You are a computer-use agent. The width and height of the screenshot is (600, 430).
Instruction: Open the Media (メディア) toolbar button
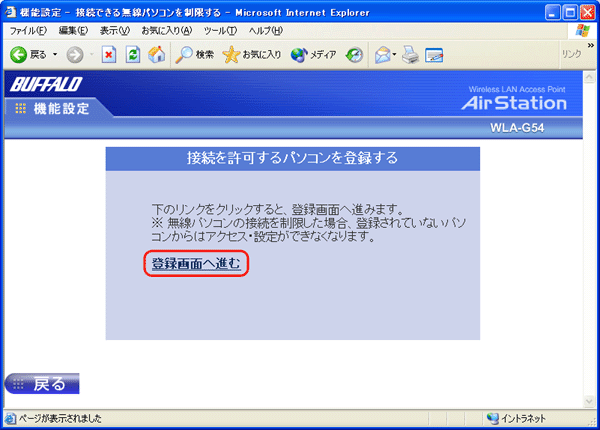[x=313, y=54]
